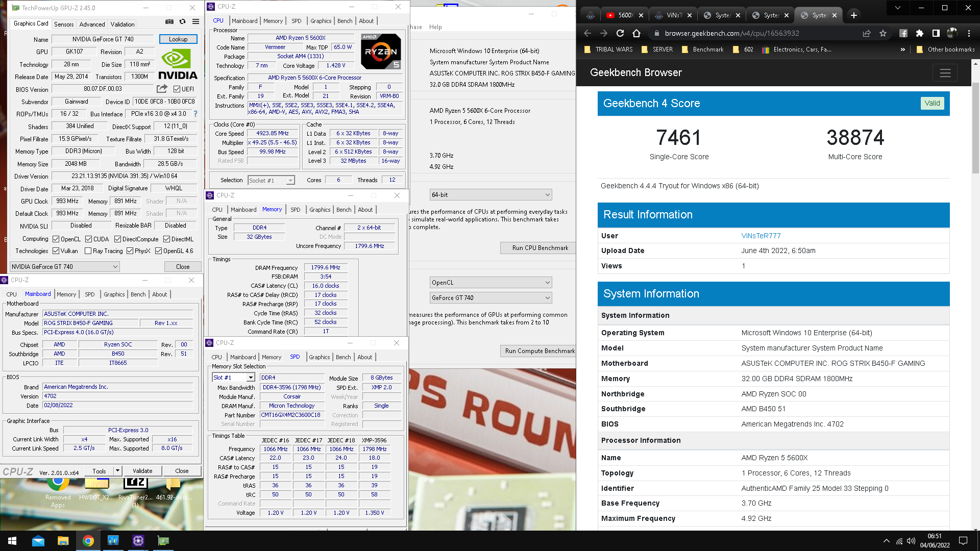980x551 pixels.
Task: Open Chrome extensions puzzle icon
Action: point(919,33)
